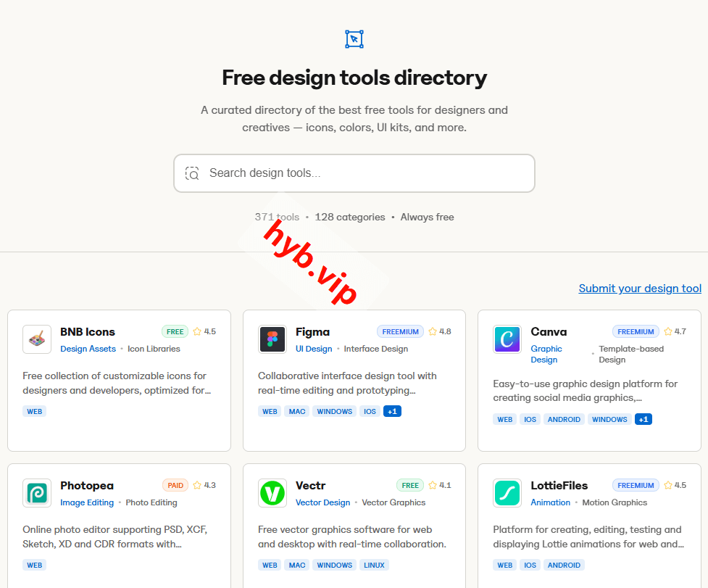This screenshot has width=708, height=588.
Task: Expand the +1 platform badge on Canva's card
Action: point(643,419)
